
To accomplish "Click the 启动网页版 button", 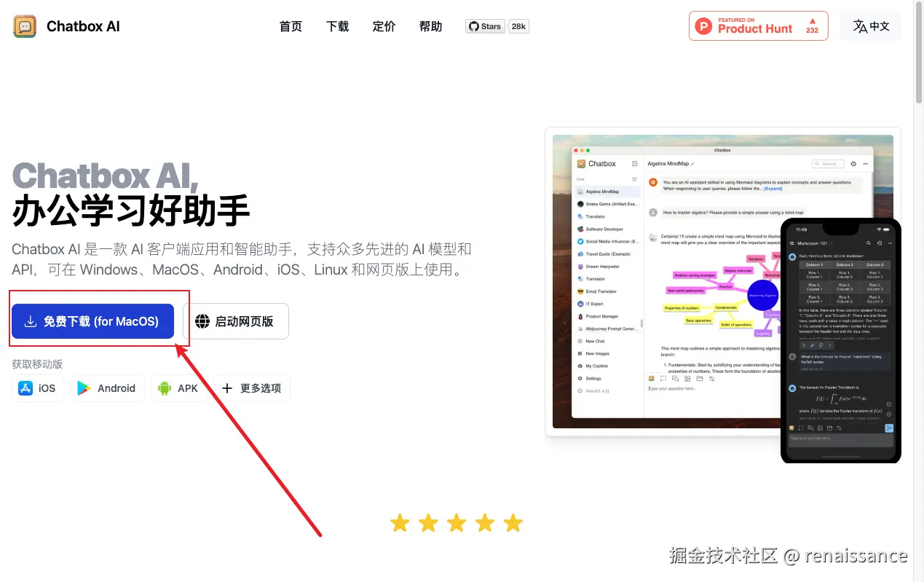I will coord(236,321).
